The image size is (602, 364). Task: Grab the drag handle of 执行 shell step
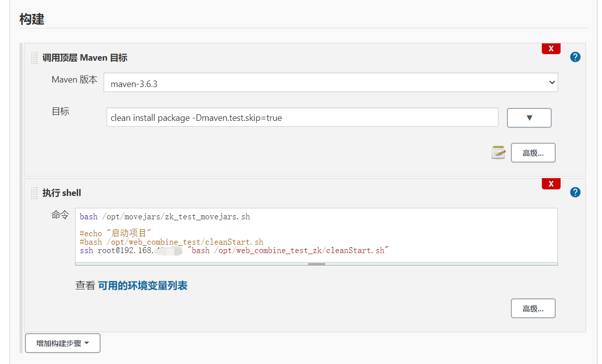click(34, 193)
